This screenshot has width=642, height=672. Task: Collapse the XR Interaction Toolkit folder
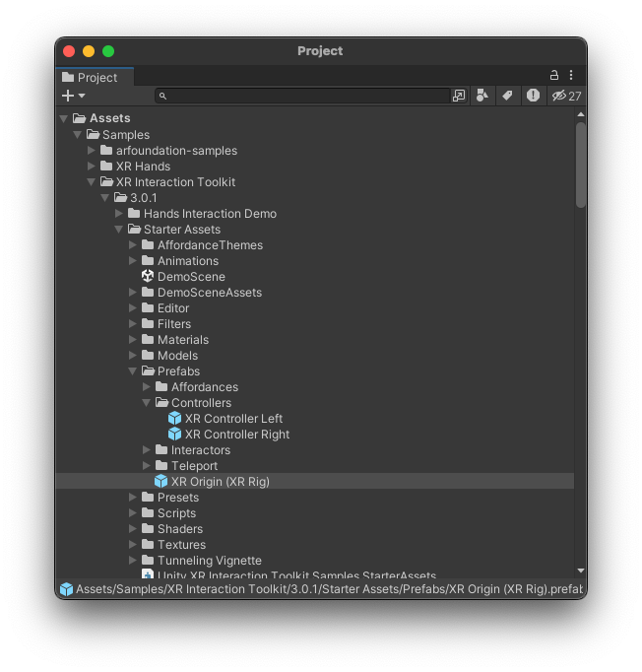click(92, 182)
